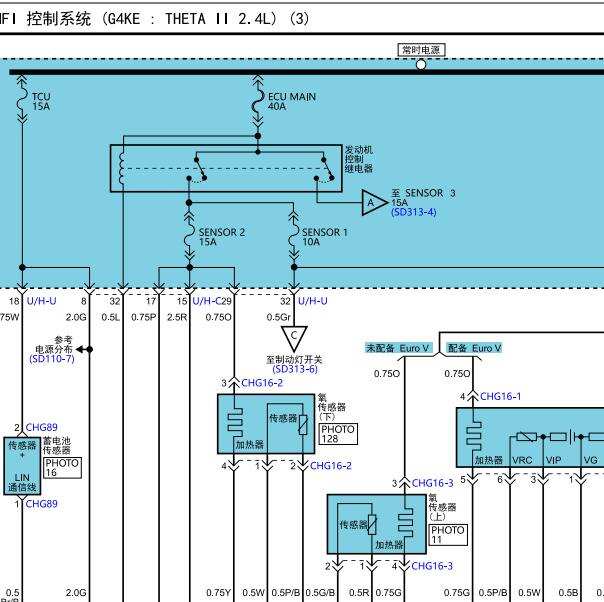604x602 pixels.
Task: Click the VG label in sensor box
Action: tap(590, 460)
